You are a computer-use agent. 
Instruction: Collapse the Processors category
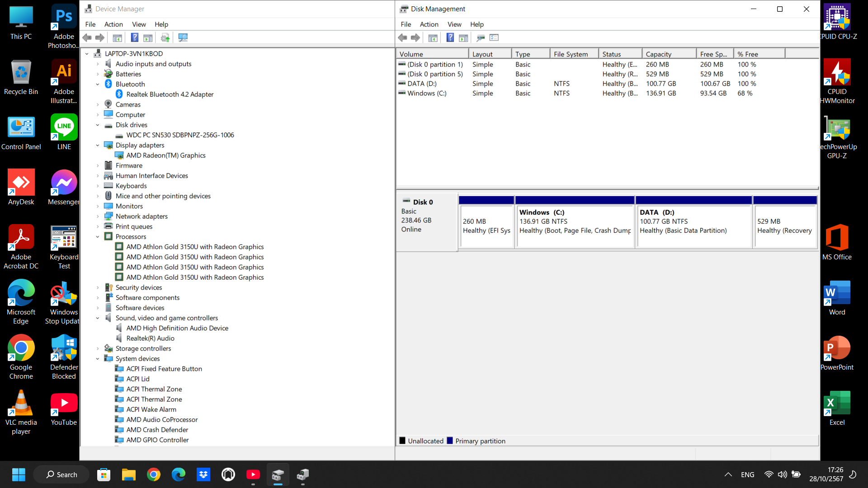pos(98,237)
